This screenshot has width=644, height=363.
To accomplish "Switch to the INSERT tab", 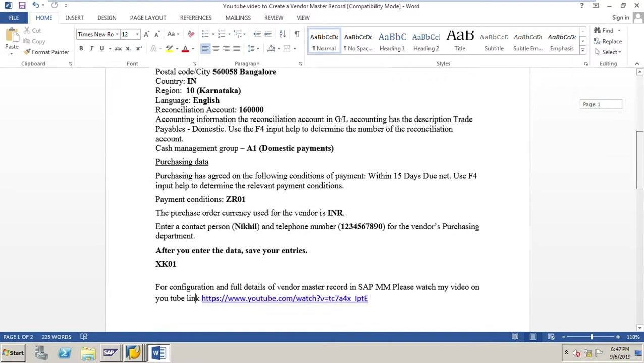I will click(x=74, y=18).
